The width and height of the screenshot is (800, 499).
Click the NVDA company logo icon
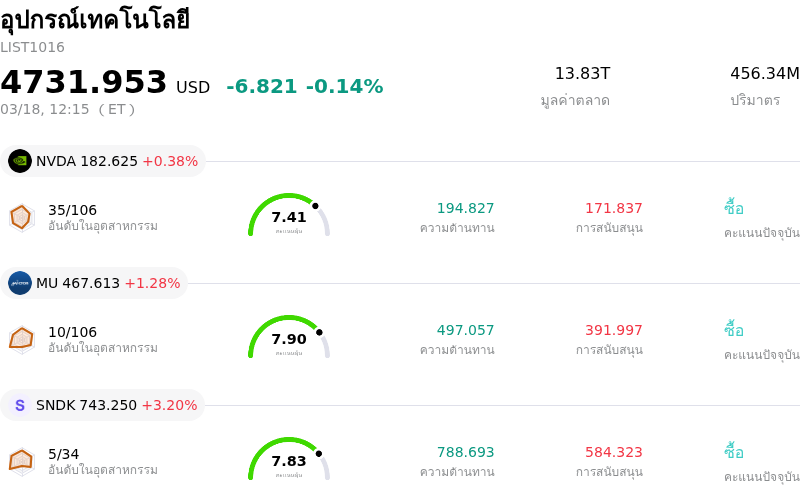point(20,161)
